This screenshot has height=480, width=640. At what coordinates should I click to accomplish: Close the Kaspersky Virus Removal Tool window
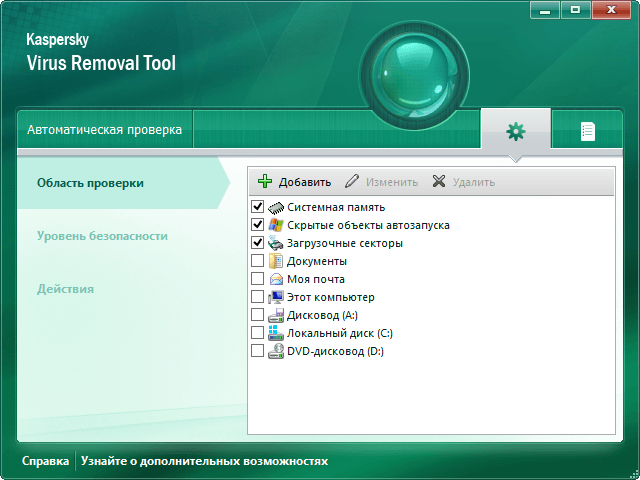pyautogui.click(x=611, y=10)
